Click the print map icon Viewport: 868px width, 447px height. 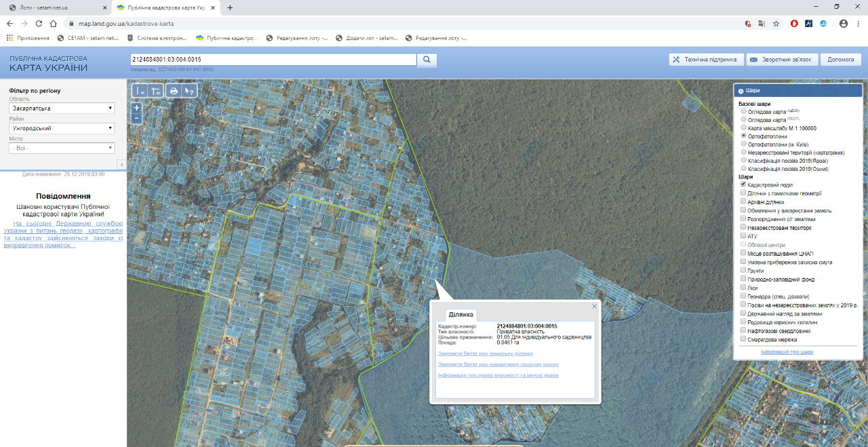click(x=174, y=91)
